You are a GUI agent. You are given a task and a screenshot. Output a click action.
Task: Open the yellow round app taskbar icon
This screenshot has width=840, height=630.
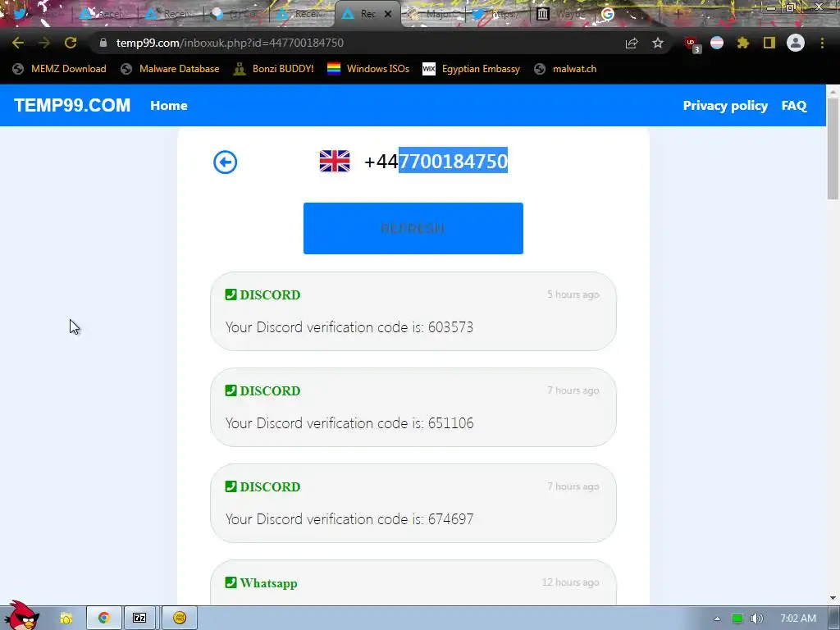coord(180,619)
